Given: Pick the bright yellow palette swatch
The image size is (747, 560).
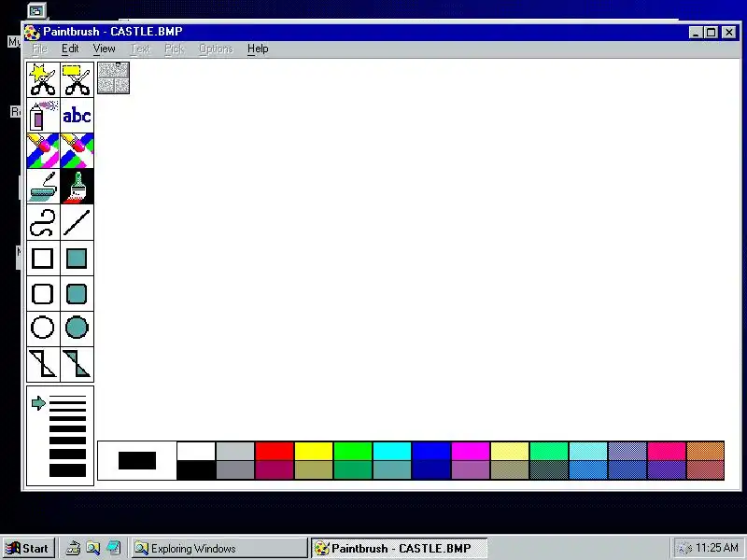Looking at the screenshot, I should pos(314,452).
